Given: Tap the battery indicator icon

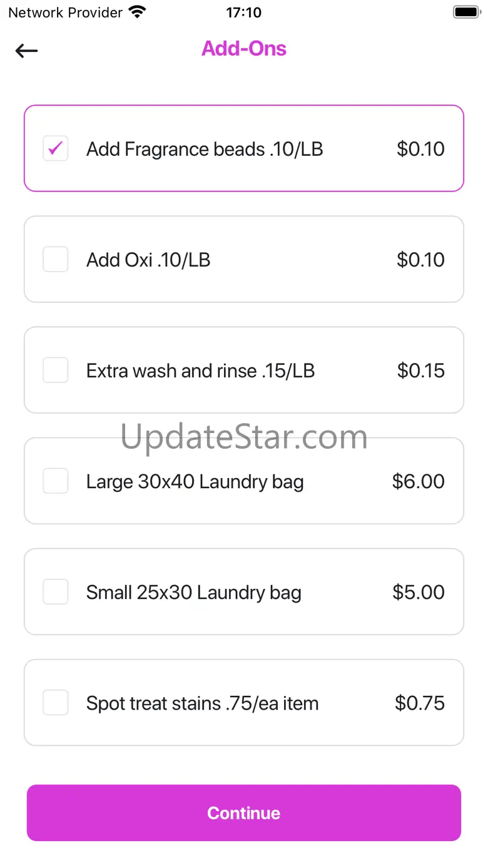Looking at the screenshot, I should pos(466,12).
